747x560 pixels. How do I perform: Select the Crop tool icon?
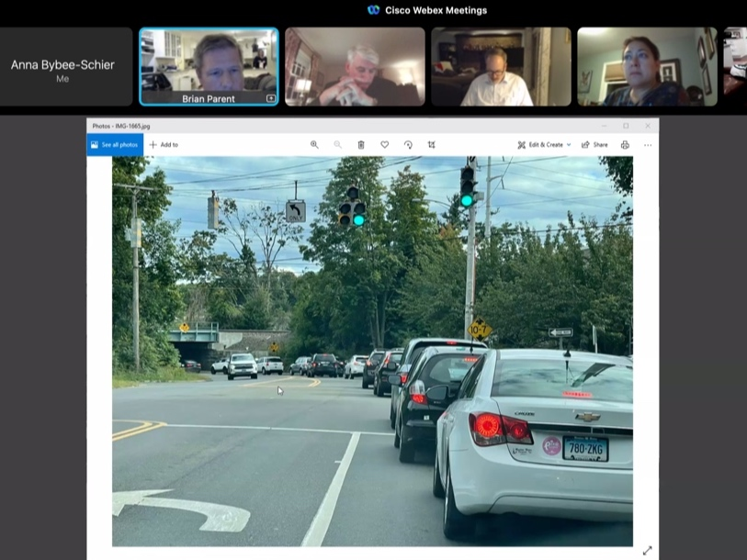pyautogui.click(x=431, y=144)
